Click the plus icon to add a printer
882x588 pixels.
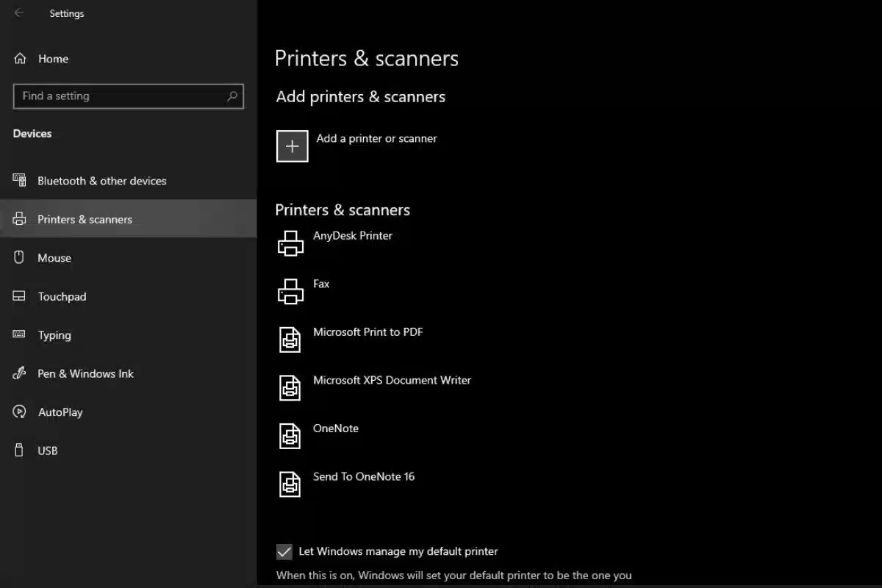(292, 146)
